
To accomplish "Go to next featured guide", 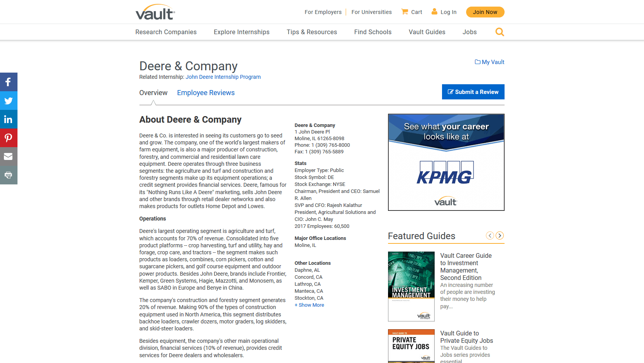I will coord(500,236).
